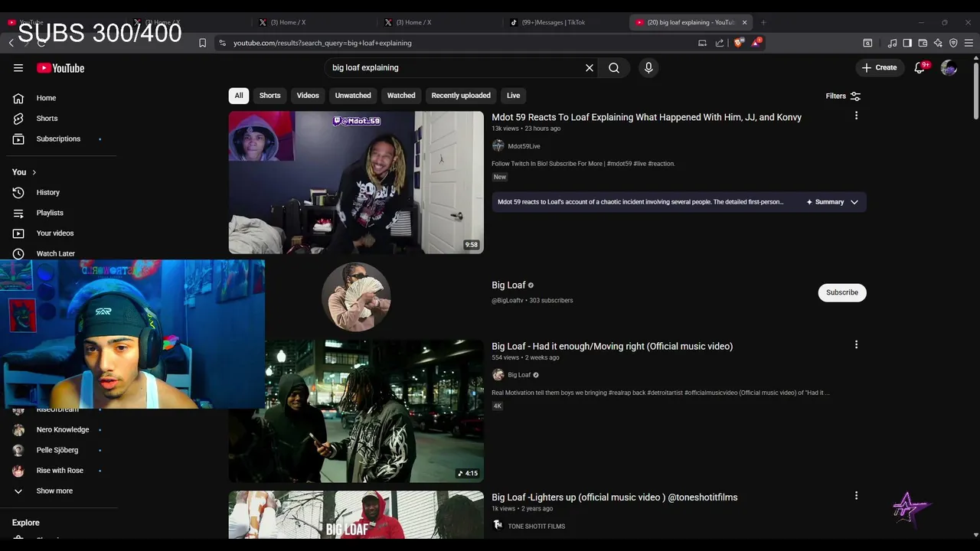Viewport: 980px width, 551px height.
Task: Close the big loaf explaining tab
Action: pyautogui.click(x=744, y=22)
